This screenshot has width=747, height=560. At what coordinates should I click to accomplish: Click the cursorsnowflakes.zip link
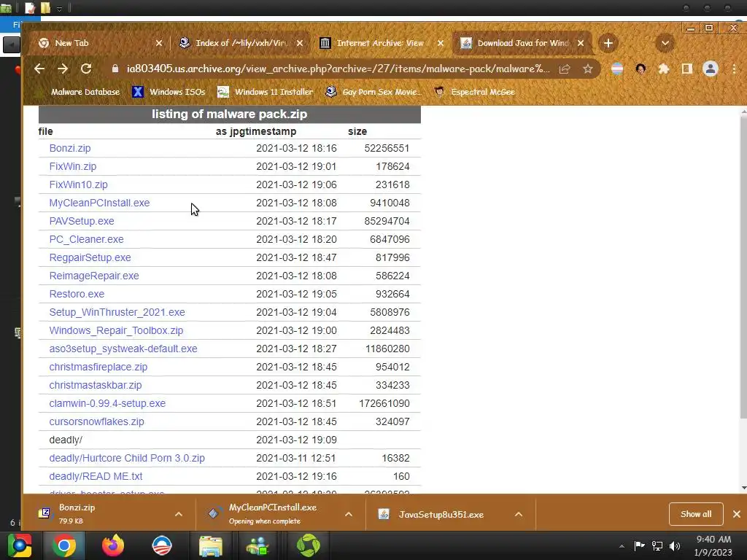(x=97, y=421)
